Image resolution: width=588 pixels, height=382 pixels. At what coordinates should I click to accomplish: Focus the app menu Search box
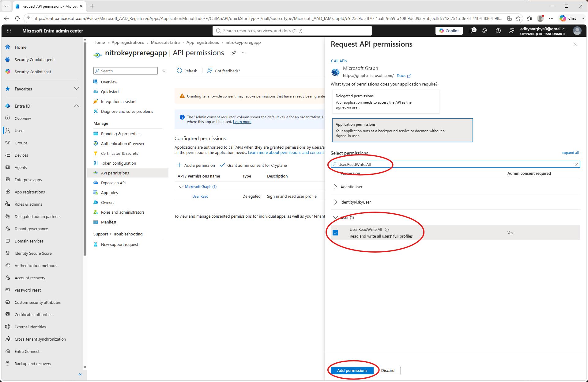pyautogui.click(x=126, y=71)
